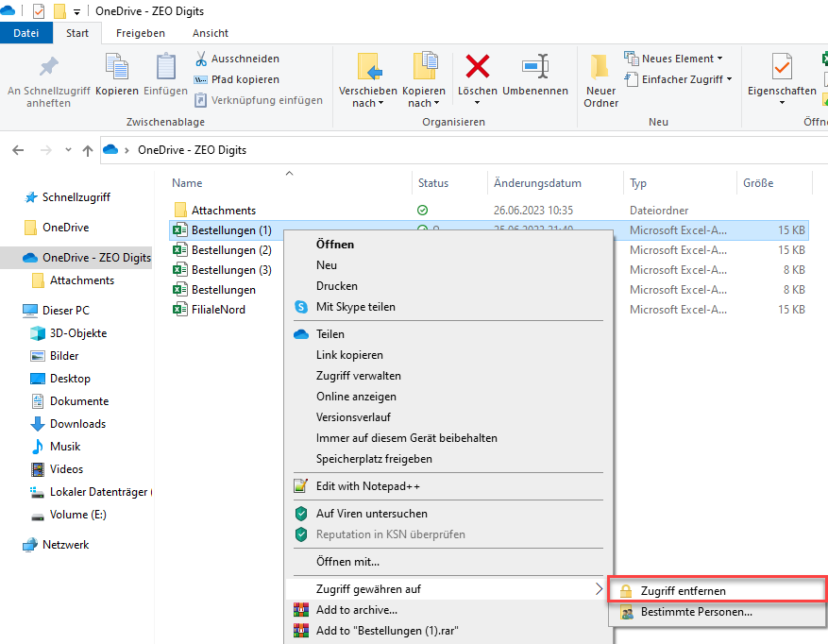Viewport: 828px width, 644px height.
Task: Click the red Löschen X icon
Action: pos(478,66)
